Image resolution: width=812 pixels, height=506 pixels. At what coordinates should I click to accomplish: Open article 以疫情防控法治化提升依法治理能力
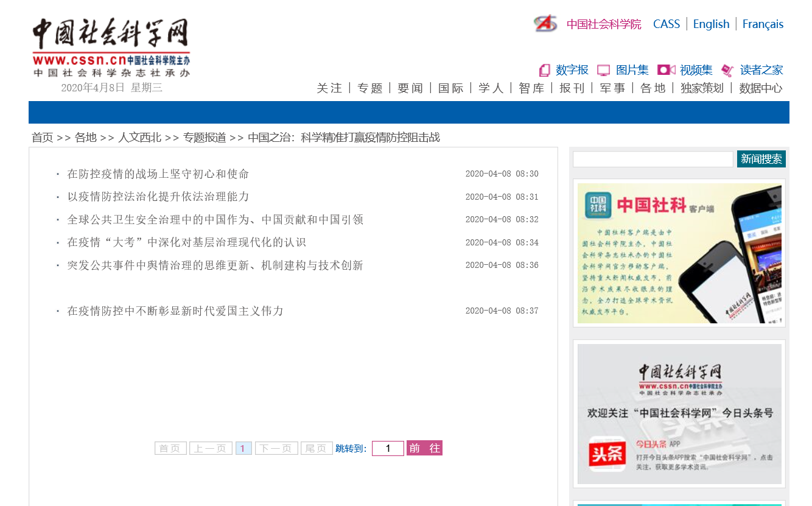point(158,197)
